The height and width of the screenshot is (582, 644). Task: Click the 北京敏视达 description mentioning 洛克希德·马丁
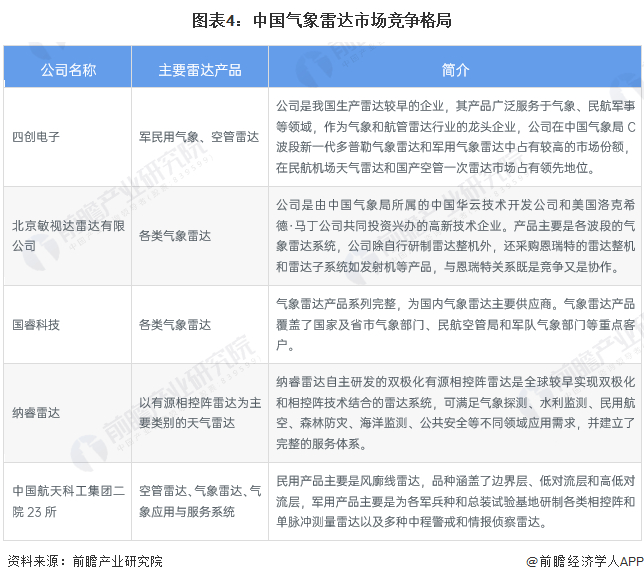click(x=455, y=236)
